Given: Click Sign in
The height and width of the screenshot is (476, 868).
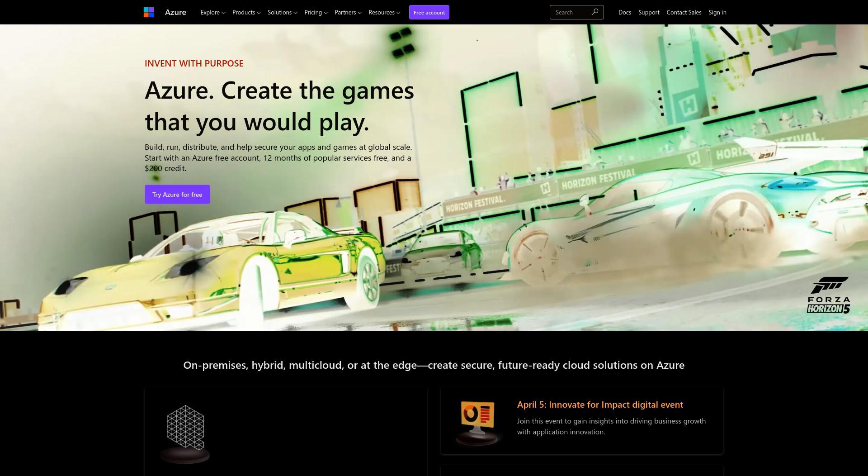Looking at the screenshot, I should pos(717,12).
